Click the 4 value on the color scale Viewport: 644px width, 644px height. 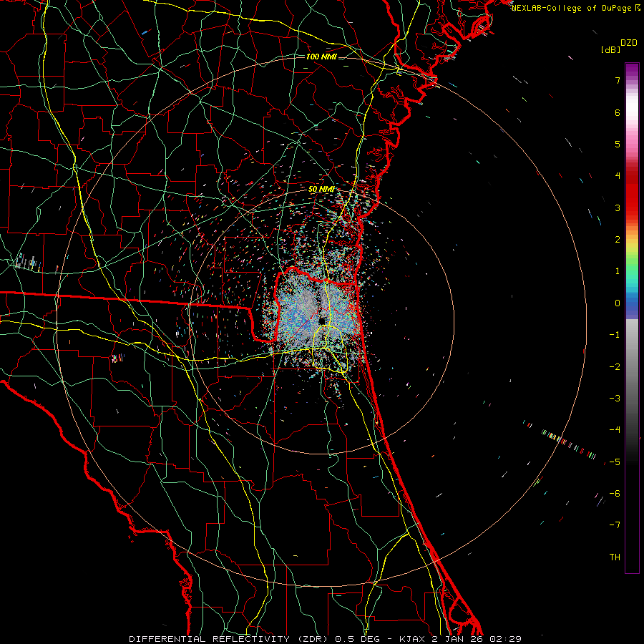coord(618,176)
